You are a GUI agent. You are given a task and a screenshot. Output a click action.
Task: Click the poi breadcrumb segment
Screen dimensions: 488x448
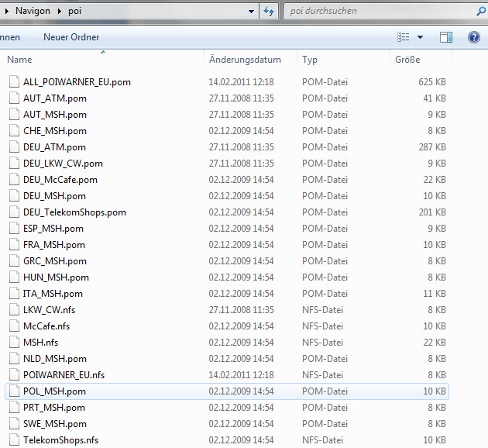pyautogui.click(x=74, y=11)
